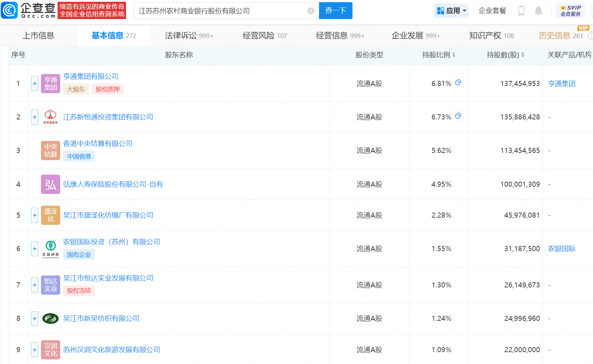Sort by 持股比例 column arrows

pos(454,55)
